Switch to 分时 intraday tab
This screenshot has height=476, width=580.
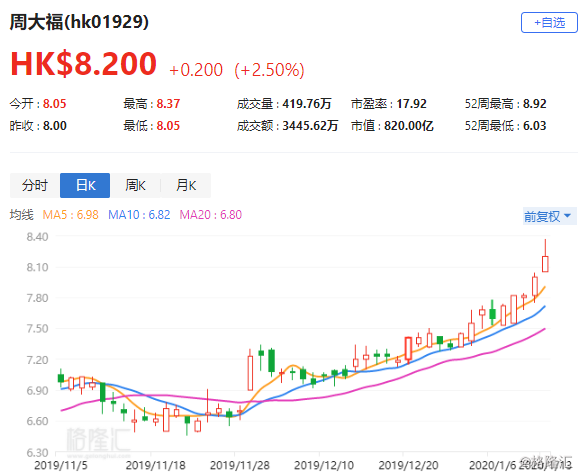(x=35, y=185)
